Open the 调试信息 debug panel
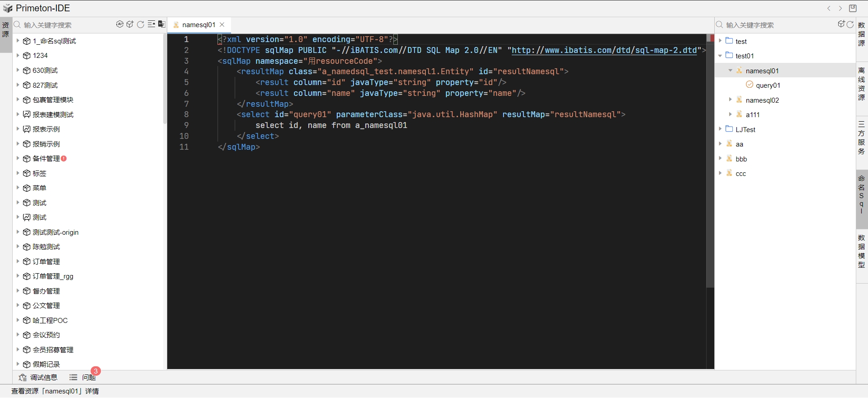Screen dimensions: 868x398 tap(38, 377)
